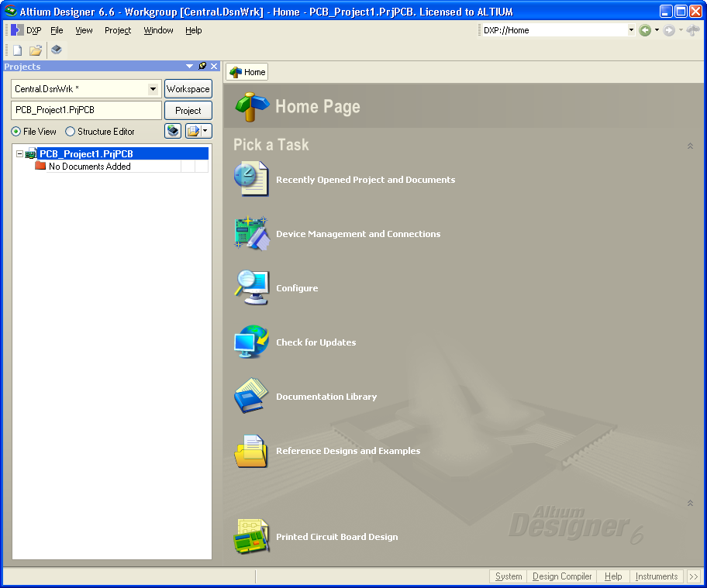The image size is (707, 588).
Task: Switch to the Home tab
Action: point(246,71)
